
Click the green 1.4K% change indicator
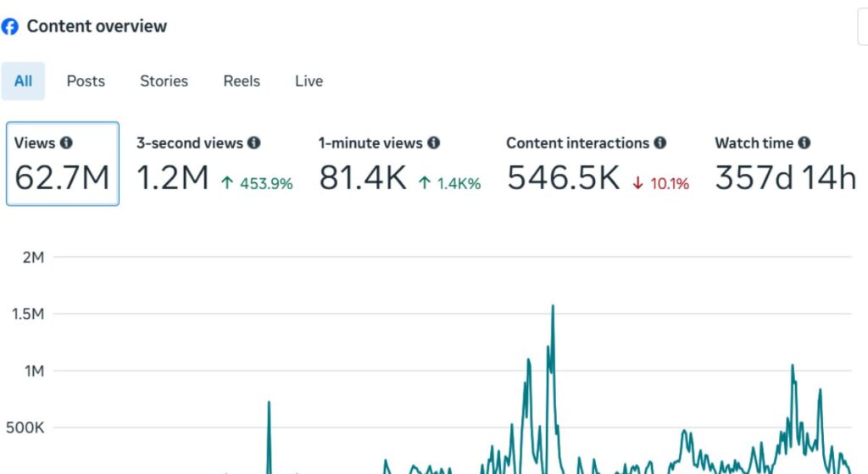click(x=450, y=183)
